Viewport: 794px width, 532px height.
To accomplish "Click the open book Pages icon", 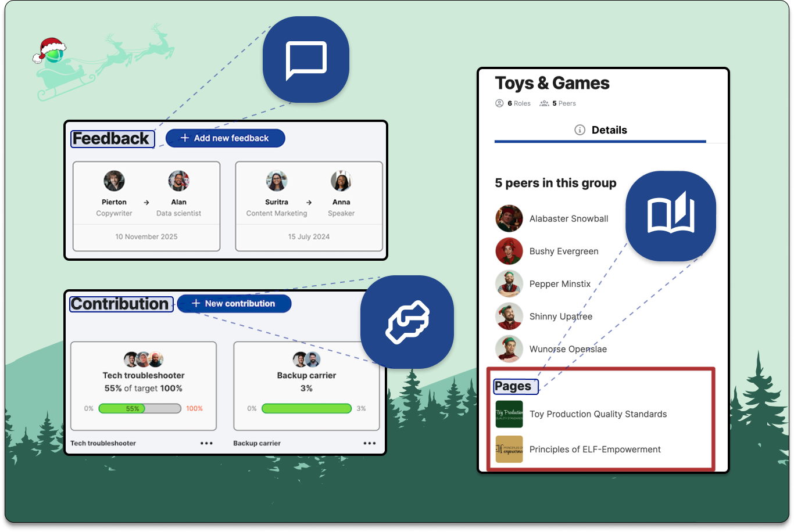I will [x=670, y=215].
